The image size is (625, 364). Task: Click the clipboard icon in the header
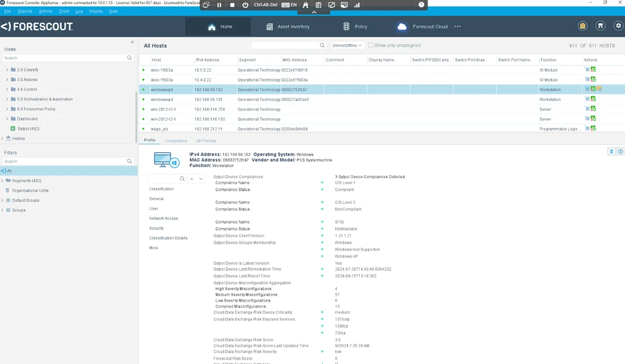[582, 26]
